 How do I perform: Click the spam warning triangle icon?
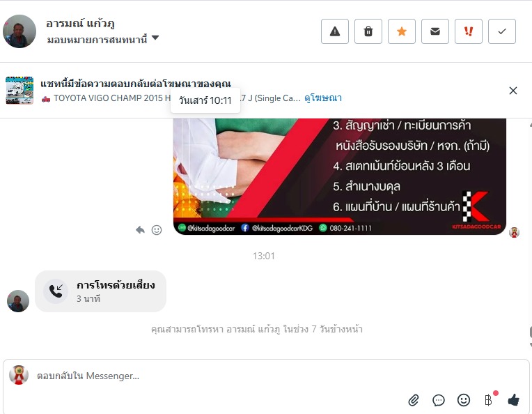[x=334, y=31]
